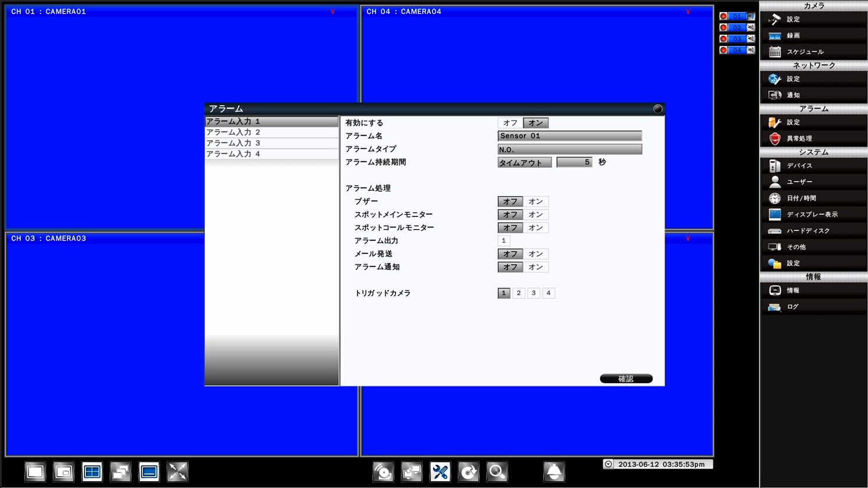Enable picture-in-picture display mode
This screenshot has height=488, width=868.
pyautogui.click(x=63, y=472)
